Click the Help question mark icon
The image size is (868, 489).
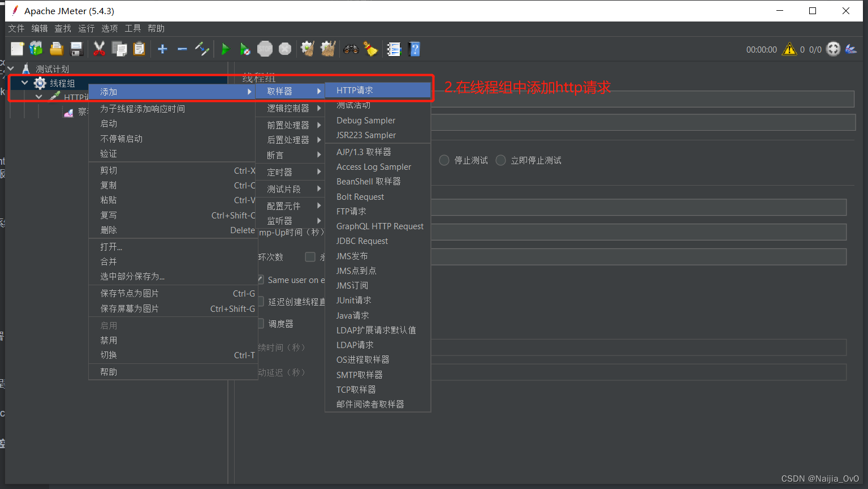[x=414, y=49]
